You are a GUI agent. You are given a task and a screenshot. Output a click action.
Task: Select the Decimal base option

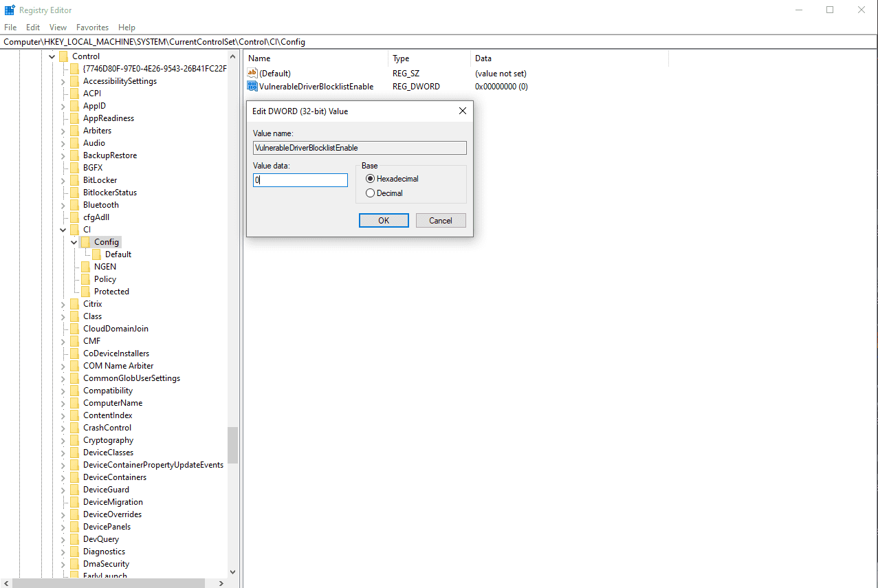coord(384,193)
